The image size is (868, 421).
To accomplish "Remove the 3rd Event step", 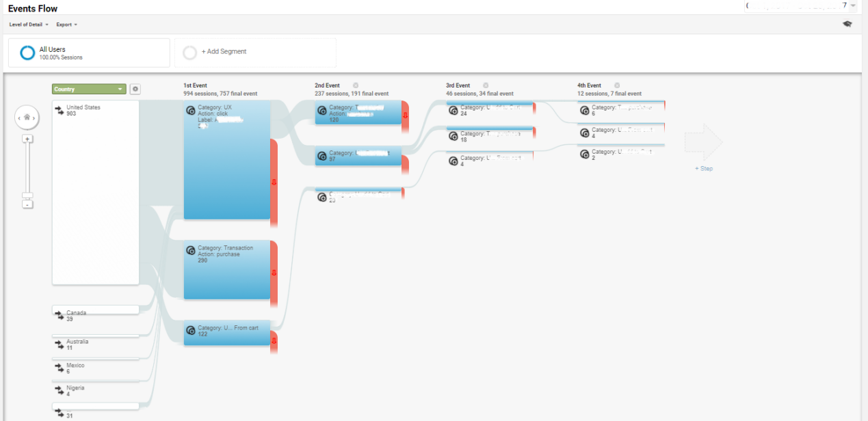I will click(x=486, y=85).
